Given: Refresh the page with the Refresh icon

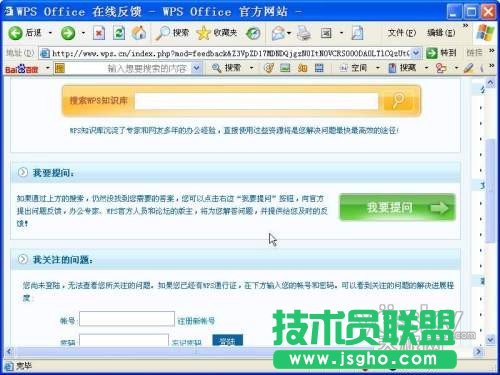Looking at the screenshot, I should [119, 33].
